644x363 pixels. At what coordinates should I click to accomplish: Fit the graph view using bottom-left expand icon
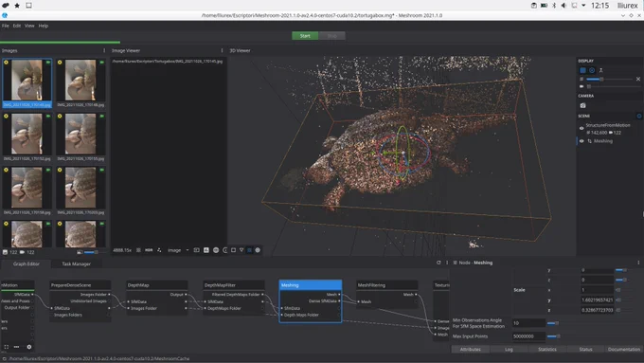coord(7,347)
